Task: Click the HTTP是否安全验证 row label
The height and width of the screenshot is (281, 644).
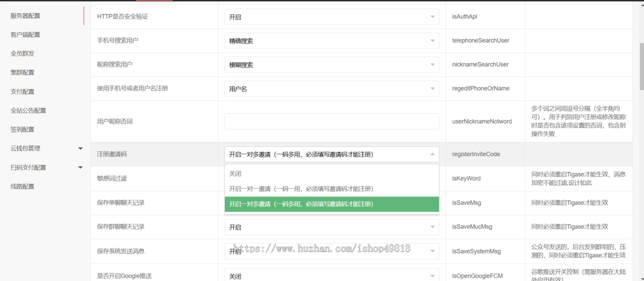Action: (x=122, y=17)
